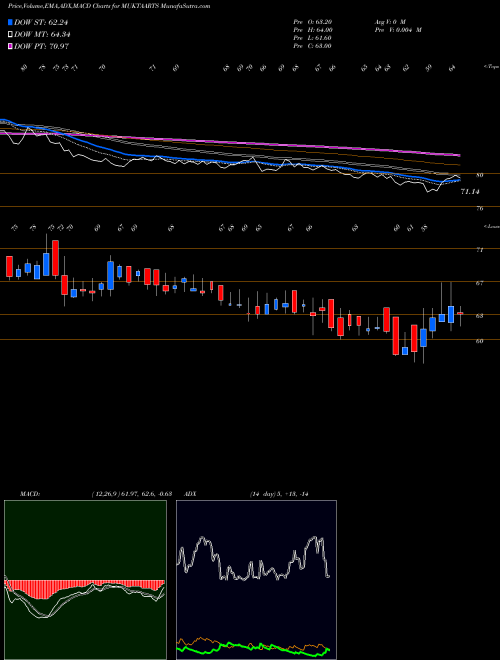500x660 pixels.
Task: Click the magenta DOW PT legend swatch
Action: pos(11,46)
